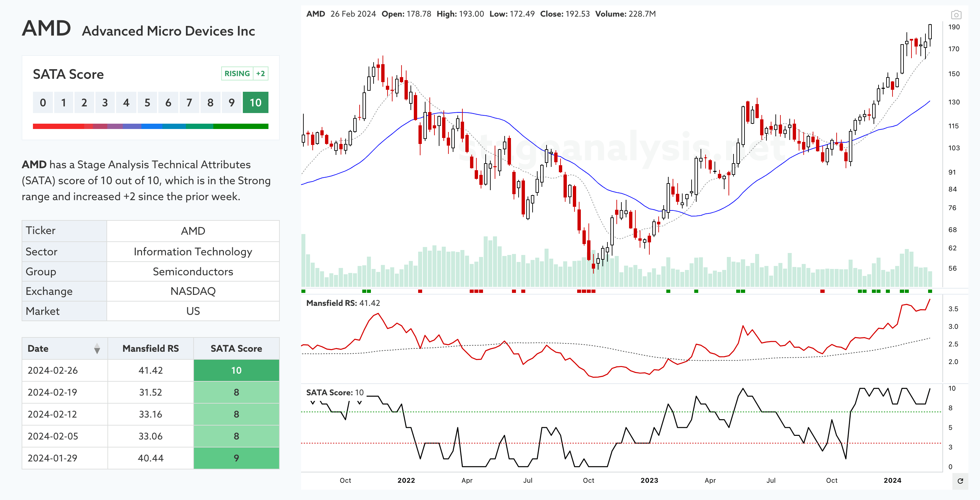This screenshot has width=980, height=500.
Task: Click Advanced Micro Devices Inc name
Action: [169, 31]
